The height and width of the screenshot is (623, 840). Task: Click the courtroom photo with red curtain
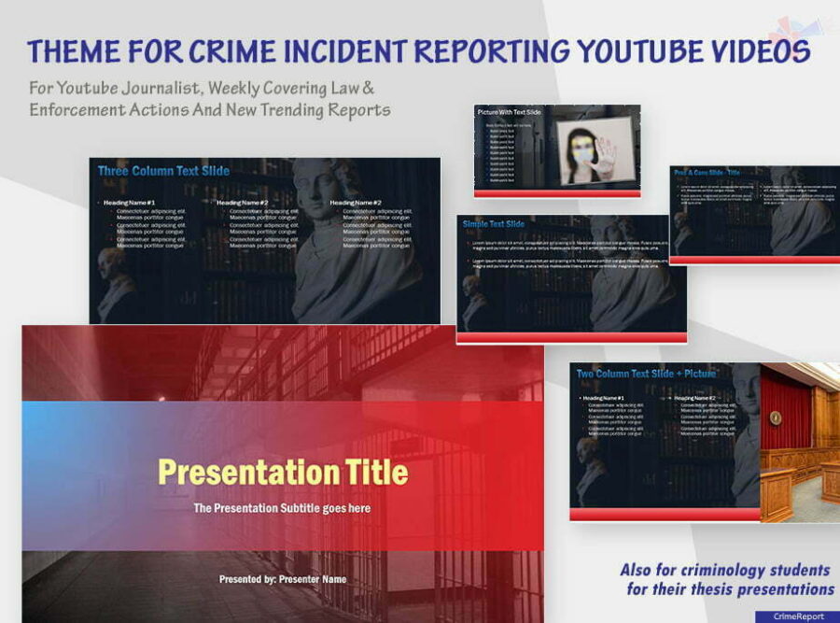(x=800, y=439)
